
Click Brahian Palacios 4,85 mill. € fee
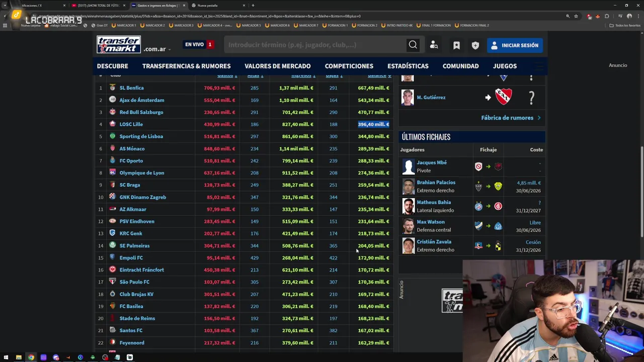point(529,183)
